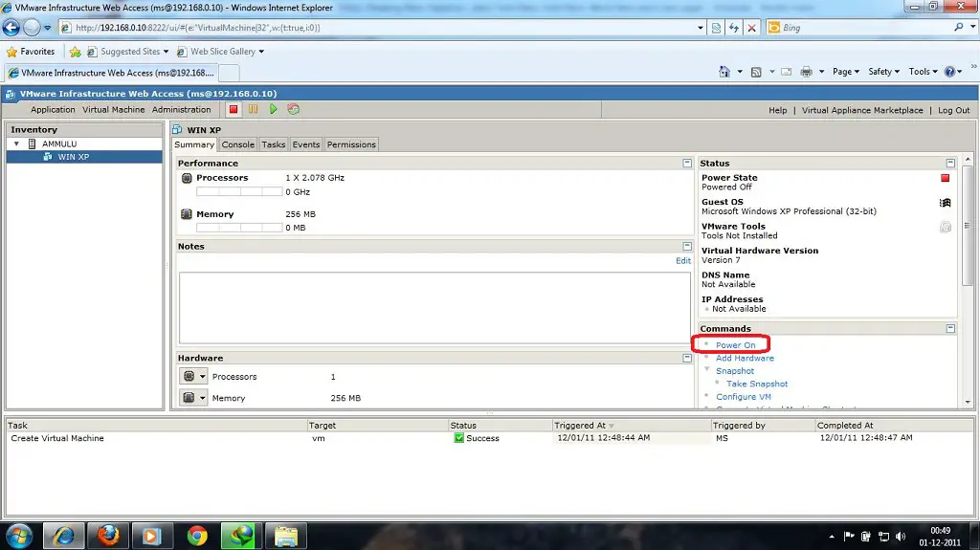Collapse the Snapshot command group
The width and height of the screenshot is (980, 550).
point(707,370)
